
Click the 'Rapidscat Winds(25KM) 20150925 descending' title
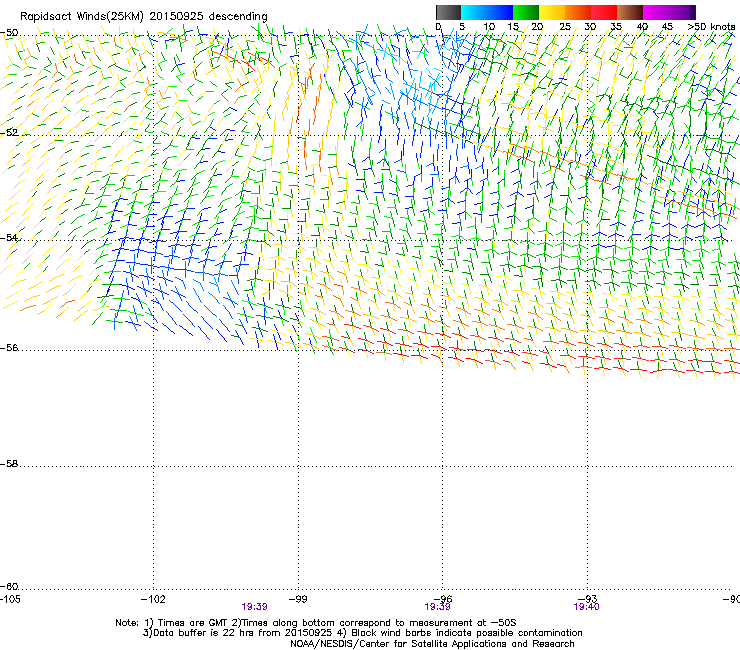click(x=143, y=17)
